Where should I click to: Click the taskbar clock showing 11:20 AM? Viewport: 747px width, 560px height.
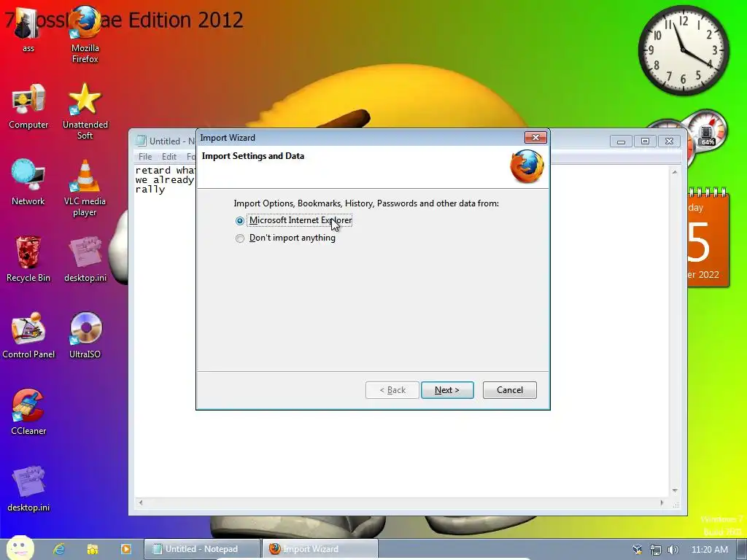pos(709,550)
